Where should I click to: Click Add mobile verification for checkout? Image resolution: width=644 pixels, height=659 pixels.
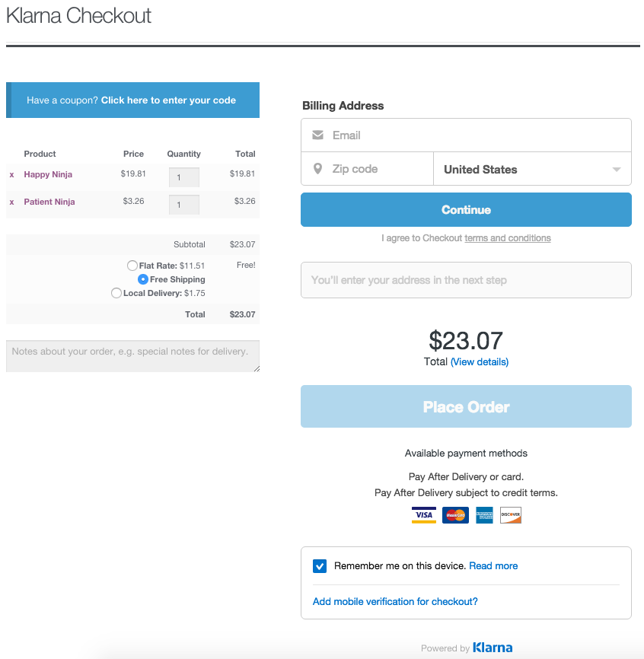pos(395,602)
